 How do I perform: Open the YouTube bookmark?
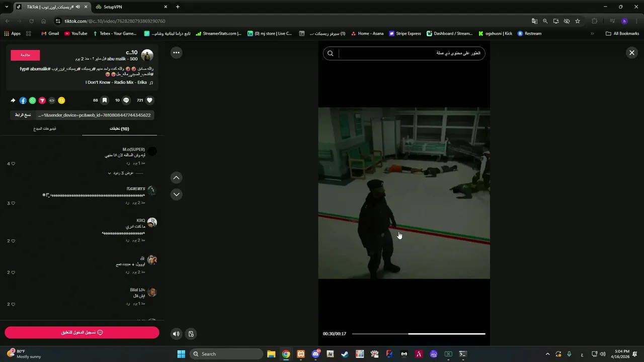tap(76, 34)
